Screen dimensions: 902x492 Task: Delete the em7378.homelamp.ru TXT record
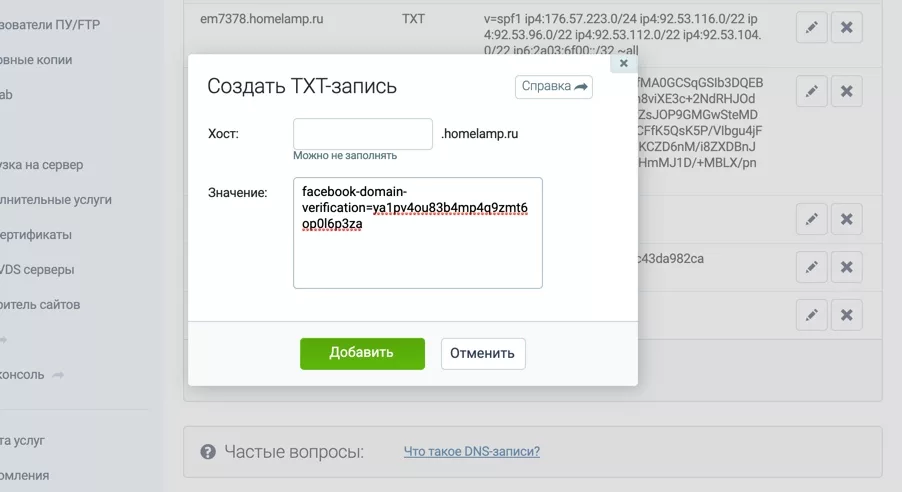click(846, 27)
